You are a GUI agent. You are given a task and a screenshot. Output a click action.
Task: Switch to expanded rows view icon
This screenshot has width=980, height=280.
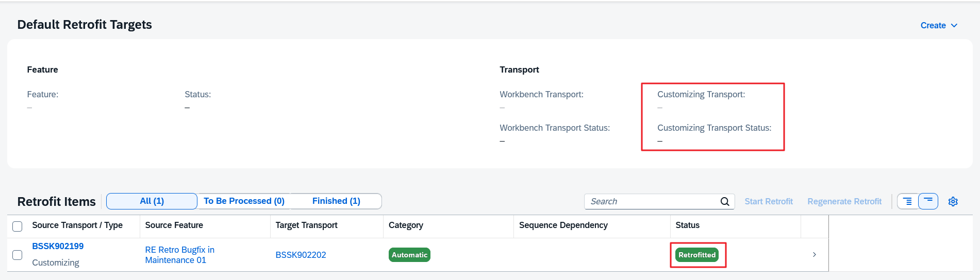tap(908, 201)
